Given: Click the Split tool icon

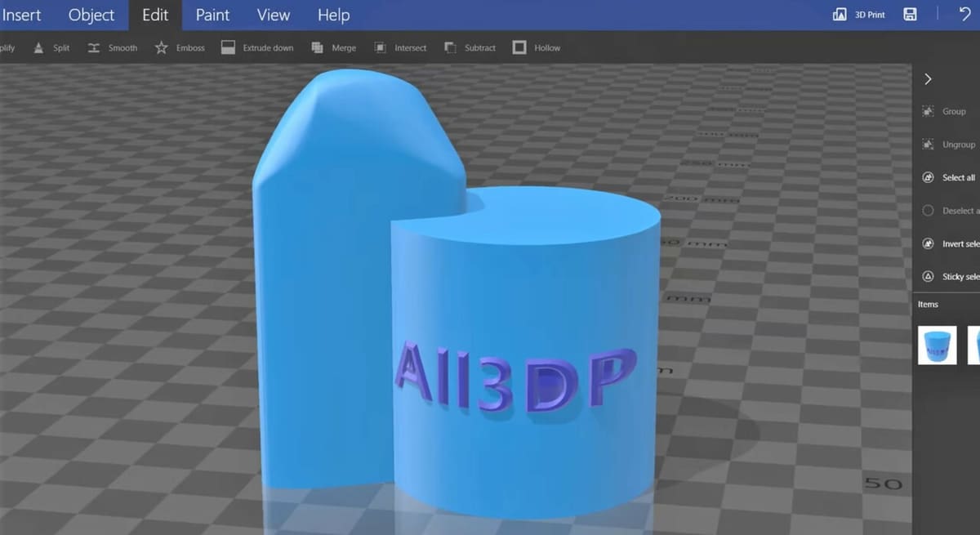Looking at the screenshot, I should (38, 47).
